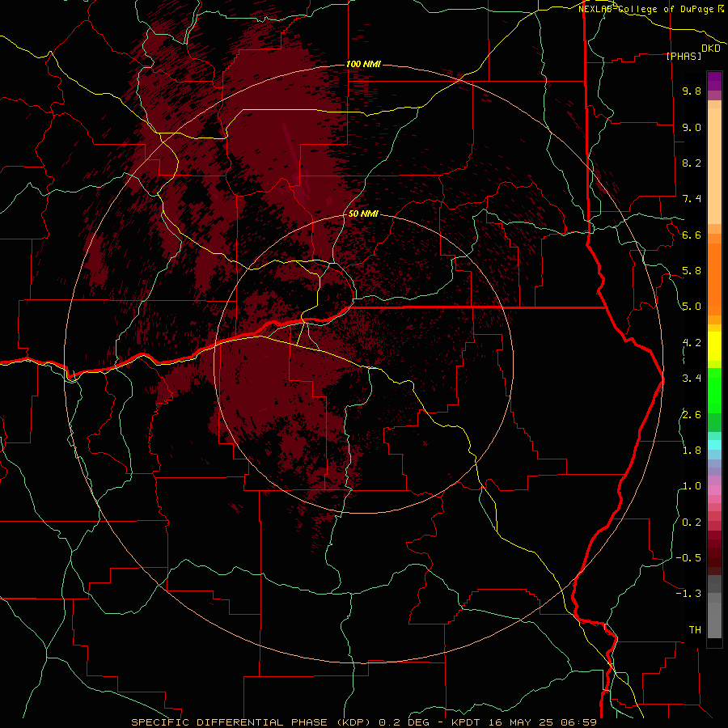Click the pink band in color scale
Screen dimensions: 728x728
click(x=714, y=490)
